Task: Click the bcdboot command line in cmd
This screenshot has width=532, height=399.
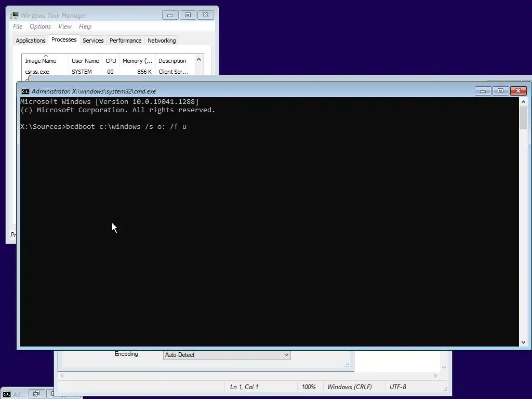Action: [x=103, y=127]
